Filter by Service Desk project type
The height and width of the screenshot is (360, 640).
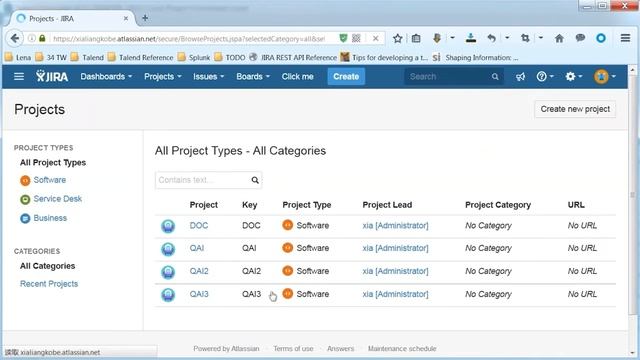(58, 199)
